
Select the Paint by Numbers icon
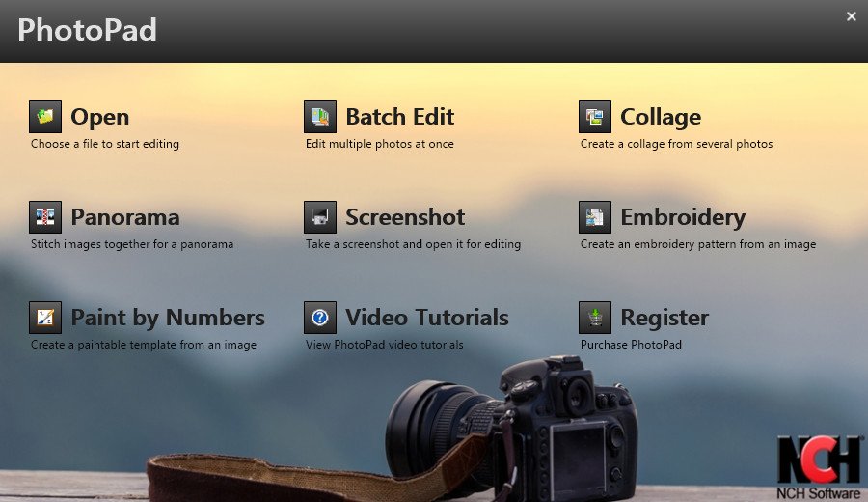[45, 318]
